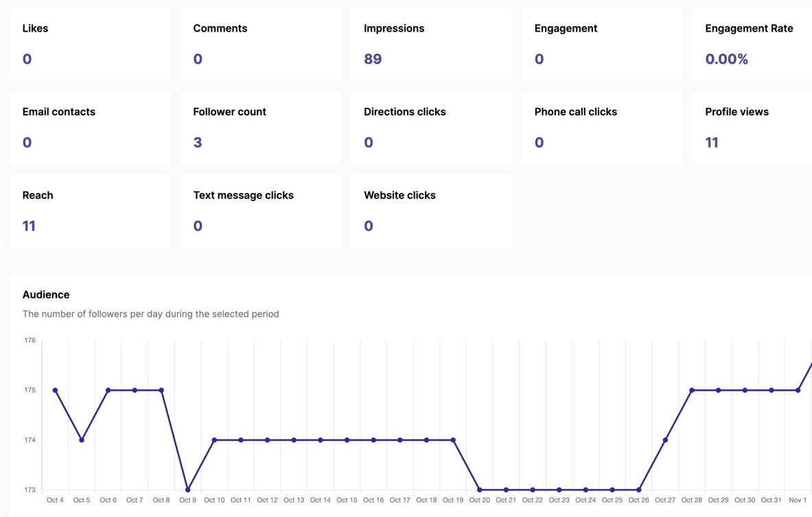Image resolution: width=812 pixels, height=517 pixels.
Task: Select the Oct 12 chart data point
Action: point(267,440)
